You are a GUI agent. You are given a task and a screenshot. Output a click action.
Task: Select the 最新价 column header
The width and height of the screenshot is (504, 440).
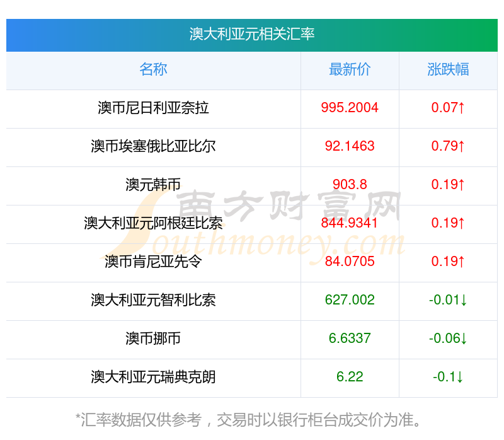click(350, 69)
